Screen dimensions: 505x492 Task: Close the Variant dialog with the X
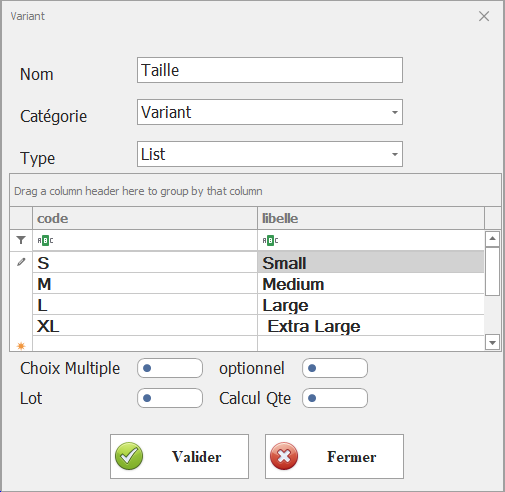pyautogui.click(x=484, y=16)
